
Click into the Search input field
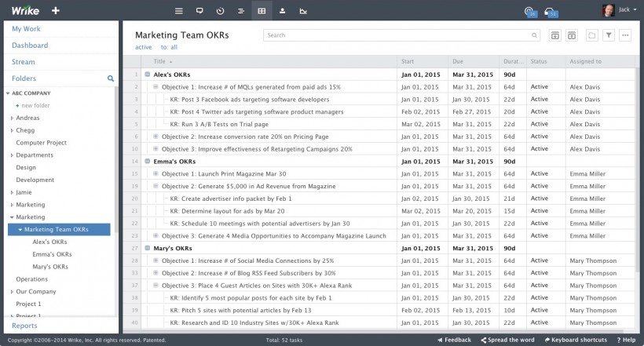(x=401, y=35)
